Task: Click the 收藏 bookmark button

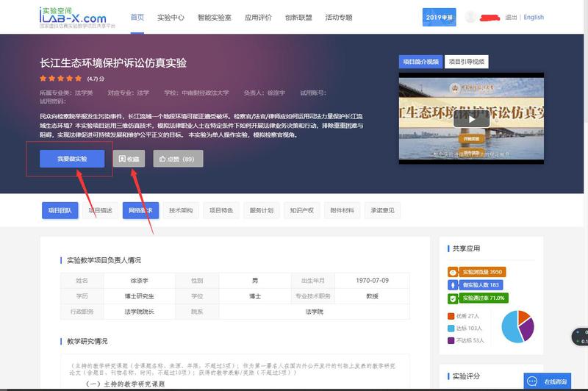Action: 129,159
